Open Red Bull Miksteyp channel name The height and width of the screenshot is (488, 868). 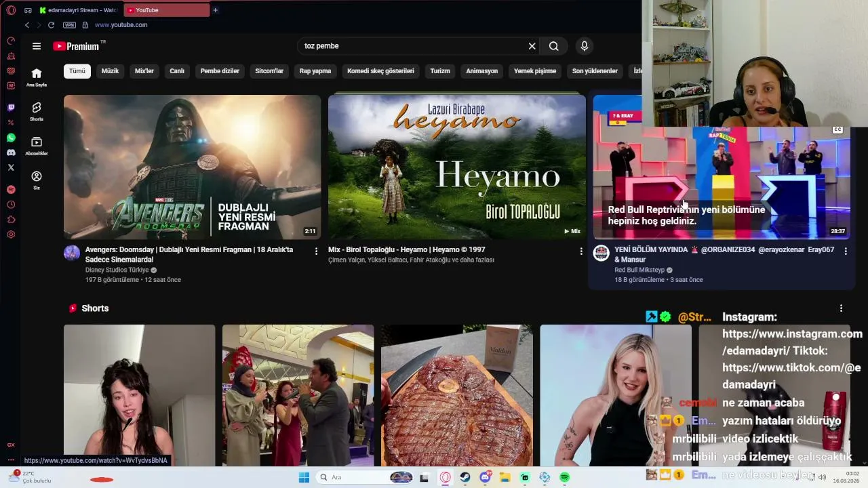click(639, 270)
